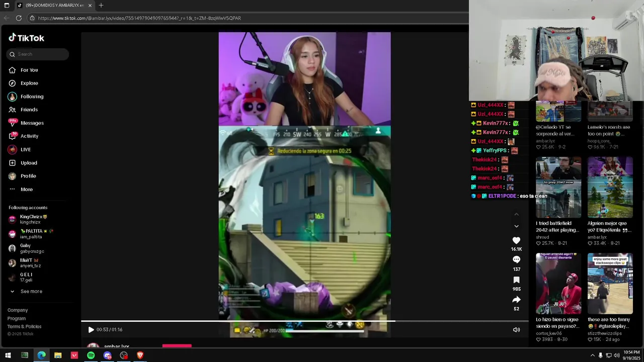
Task: Close the DOMIDIOS Y AMBARLYX tab
Action: 90,6
